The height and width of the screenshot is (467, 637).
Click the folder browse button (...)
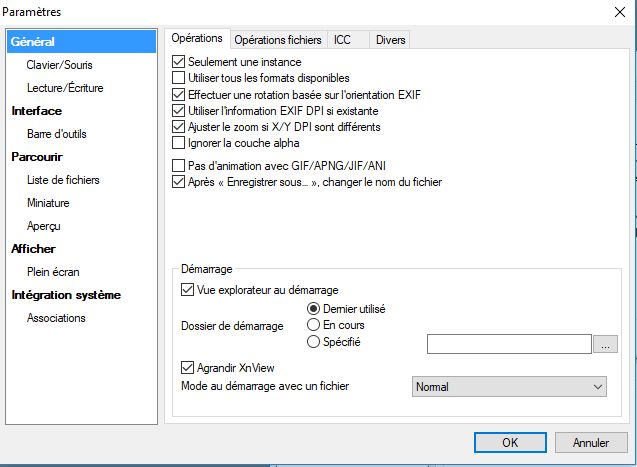pos(605,344)
